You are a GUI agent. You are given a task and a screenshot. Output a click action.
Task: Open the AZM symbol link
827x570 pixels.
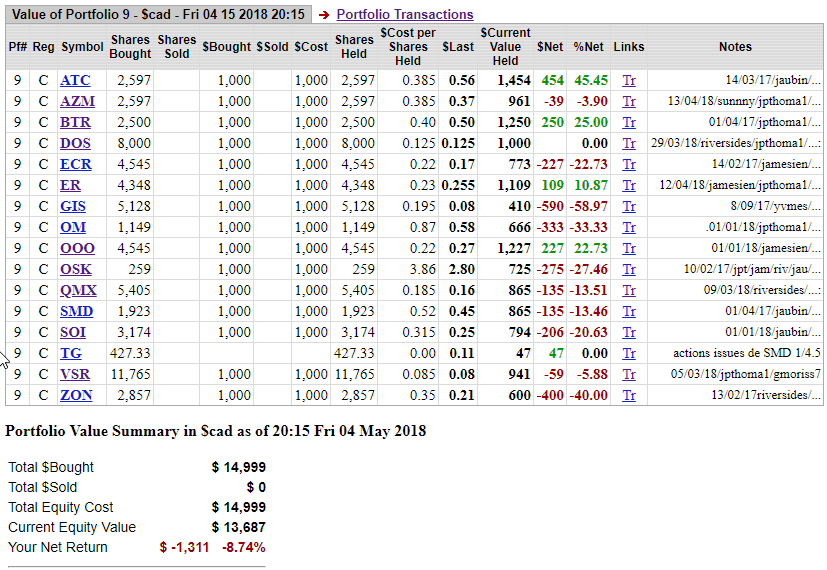77,101
